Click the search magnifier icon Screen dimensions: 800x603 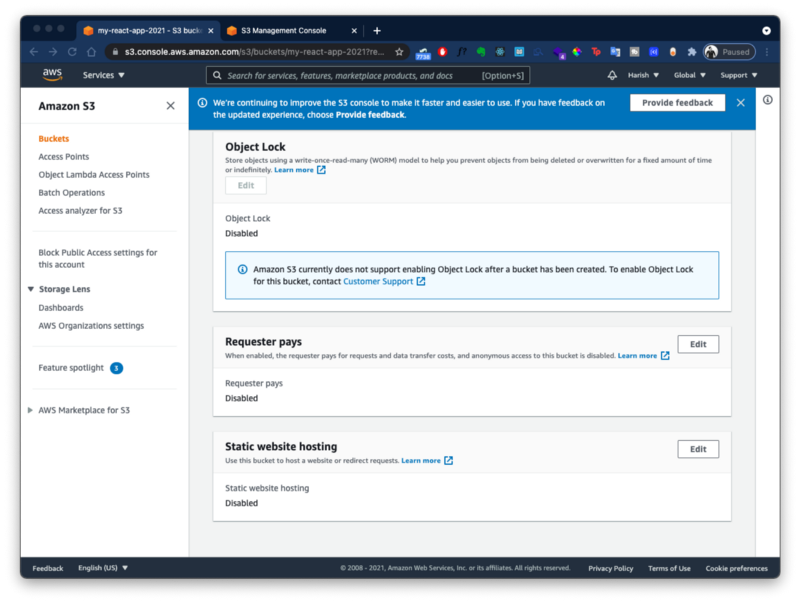[x=217, y=76]
